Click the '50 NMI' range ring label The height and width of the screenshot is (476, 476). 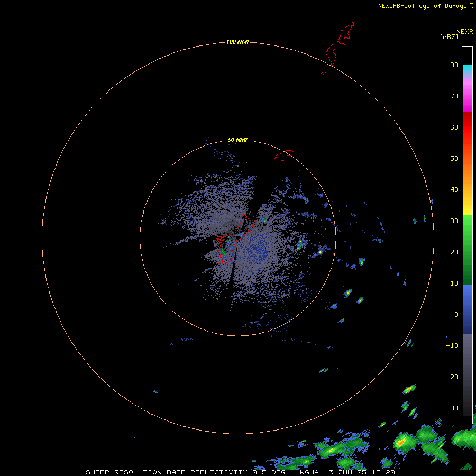pyautogui.click(x=237, y=140)
